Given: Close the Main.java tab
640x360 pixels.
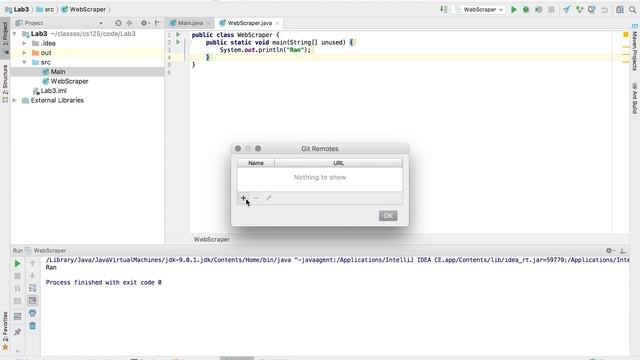Looking at the screenshot, I should coord(208,23).
